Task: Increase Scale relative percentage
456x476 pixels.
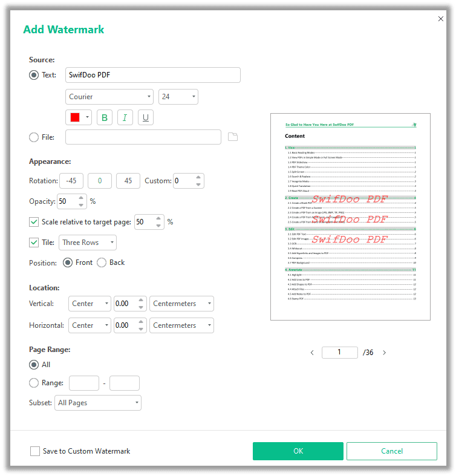Action: pyautogui.click(x=158, y=218)
